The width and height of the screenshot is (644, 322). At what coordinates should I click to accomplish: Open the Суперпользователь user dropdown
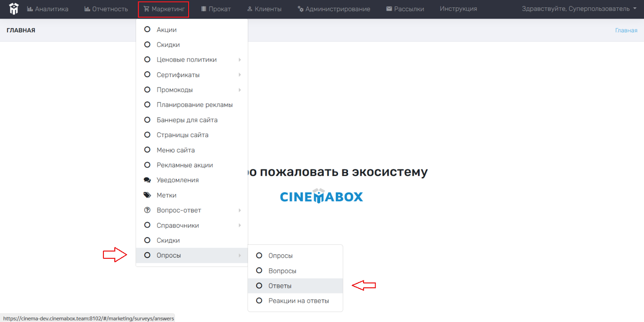[579, 8]
